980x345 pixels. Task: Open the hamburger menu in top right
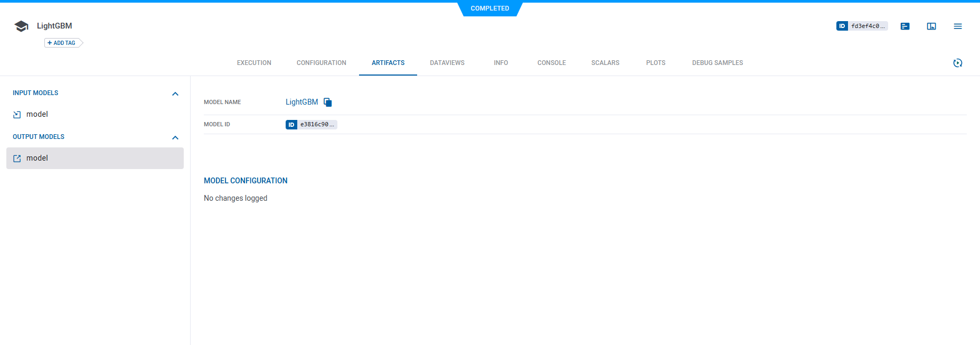pos(957,26)
